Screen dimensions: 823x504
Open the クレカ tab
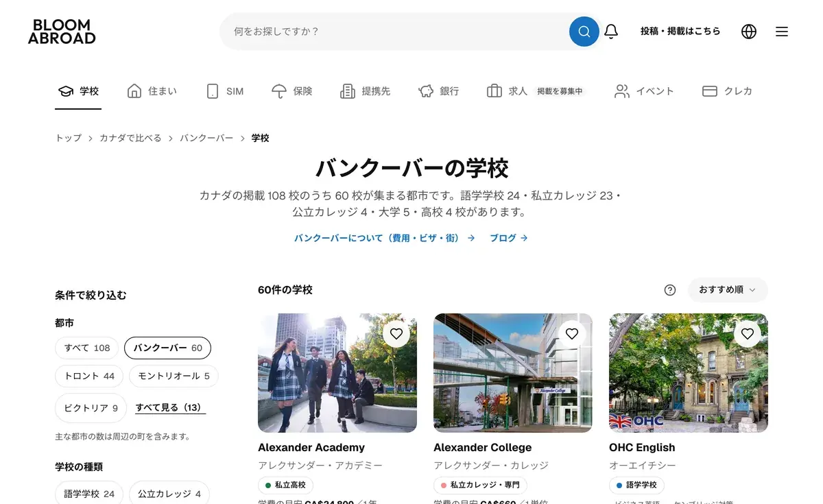727,91
